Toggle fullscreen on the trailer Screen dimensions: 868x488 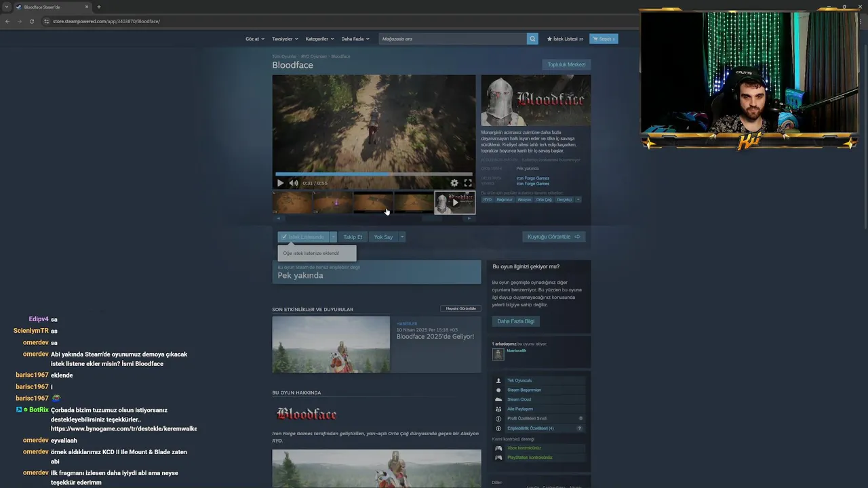click(468, 183)
